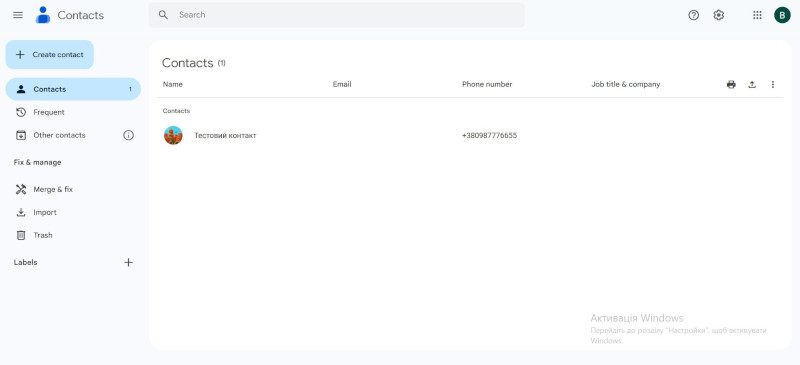This screenshot has height=365, width=800.
Task: Click into the Search field
Action: click(336, 15)
